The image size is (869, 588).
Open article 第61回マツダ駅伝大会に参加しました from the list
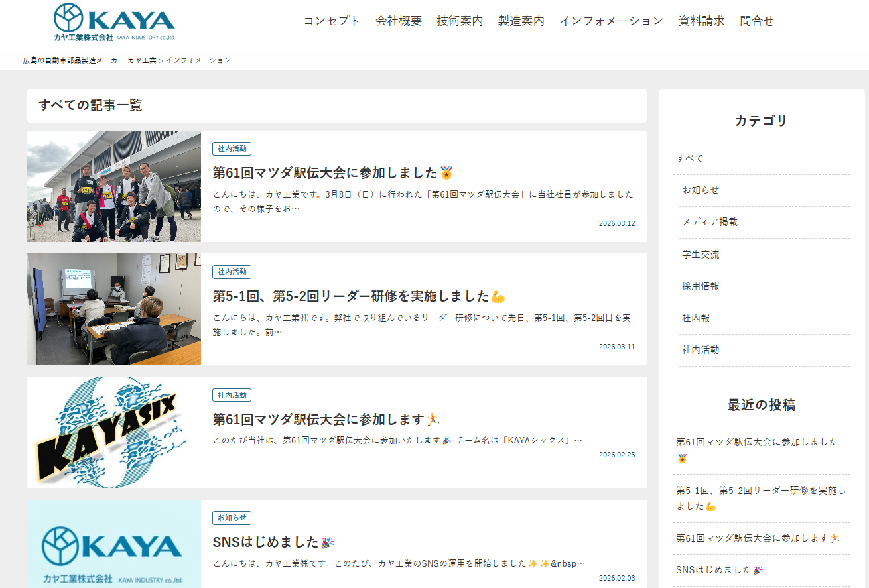[x=325, y=173]
